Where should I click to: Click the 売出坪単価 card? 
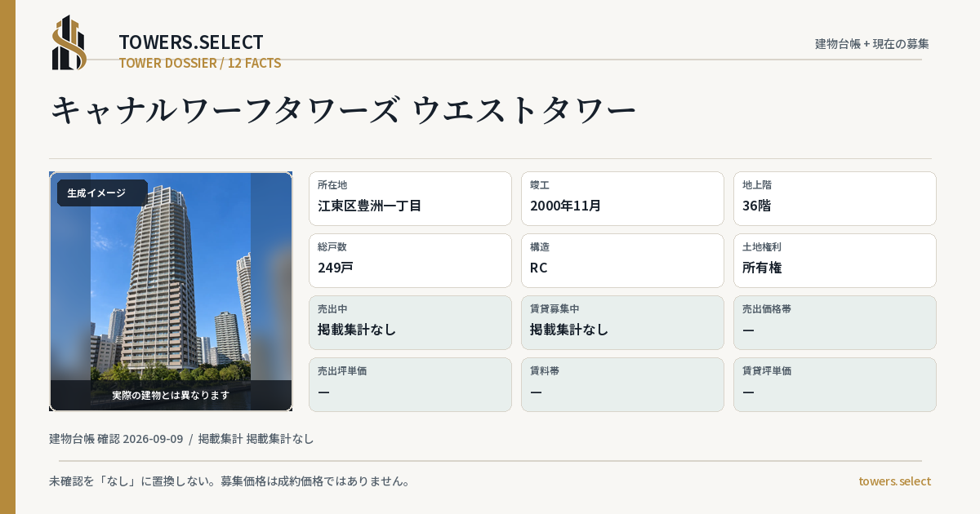(x=410, y=384)
